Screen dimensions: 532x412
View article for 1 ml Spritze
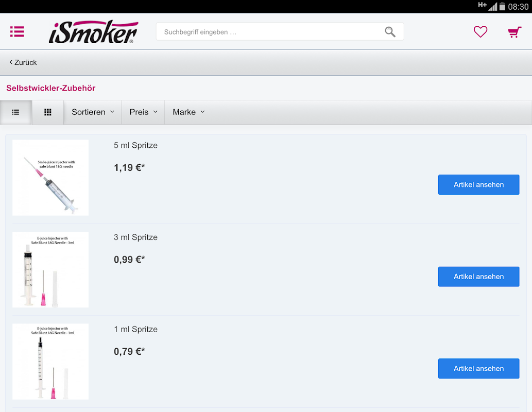point(478,369)
